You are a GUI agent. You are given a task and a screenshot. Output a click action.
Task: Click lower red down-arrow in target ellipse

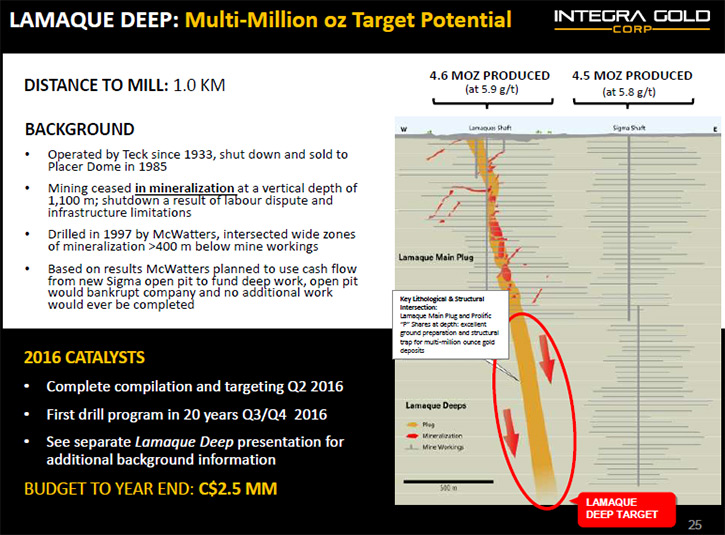point(510,432)
